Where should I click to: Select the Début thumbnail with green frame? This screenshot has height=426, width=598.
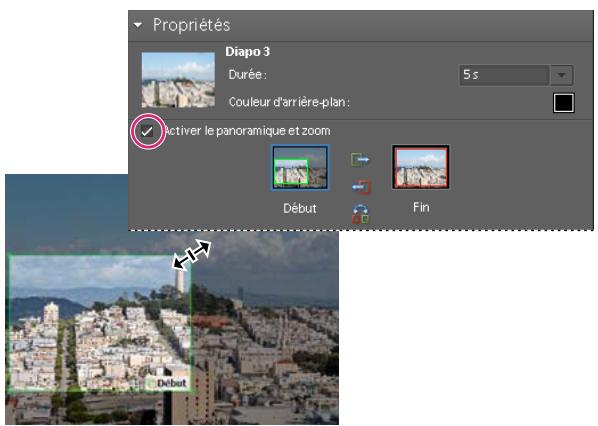point(300,167)
